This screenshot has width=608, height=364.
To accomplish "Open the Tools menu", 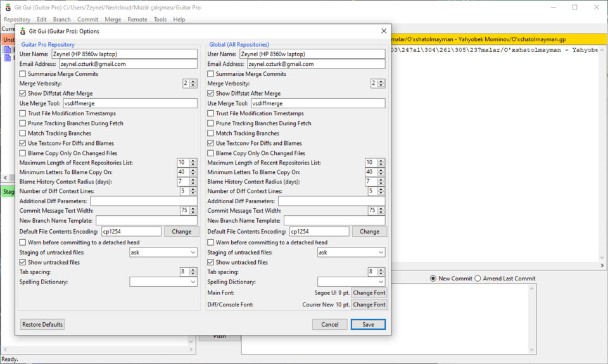I will pyautogui.click(x=160, y=20).
